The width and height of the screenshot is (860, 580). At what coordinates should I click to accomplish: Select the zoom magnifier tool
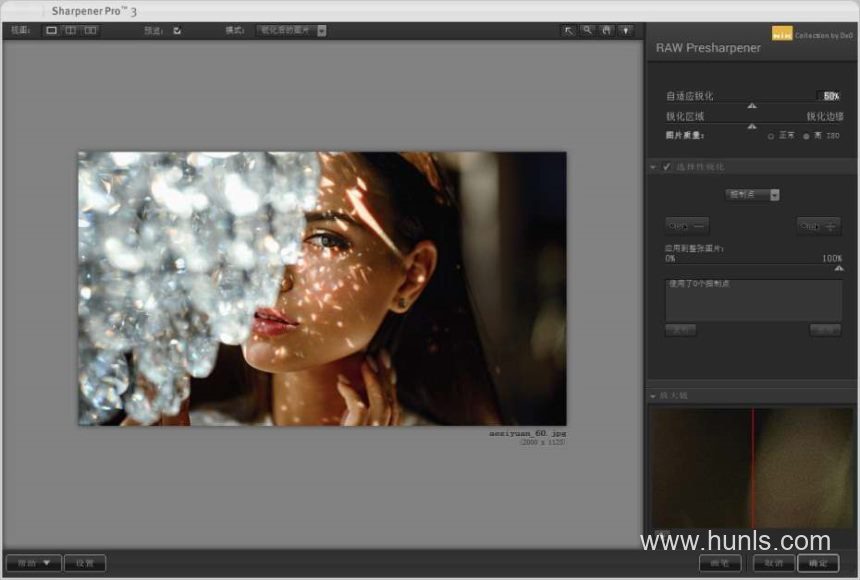tap(587, 31)
